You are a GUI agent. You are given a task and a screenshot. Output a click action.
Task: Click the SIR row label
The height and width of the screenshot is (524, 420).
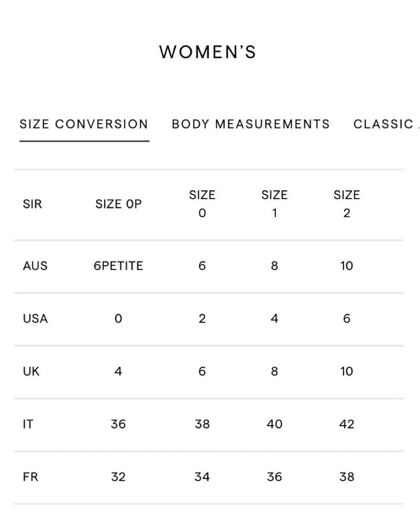(x=32, y=204)
